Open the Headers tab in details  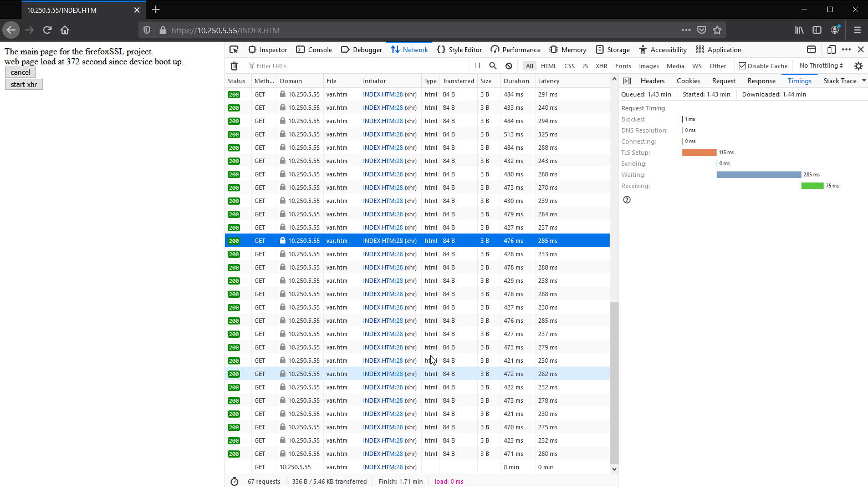click(x=652, y=81)
